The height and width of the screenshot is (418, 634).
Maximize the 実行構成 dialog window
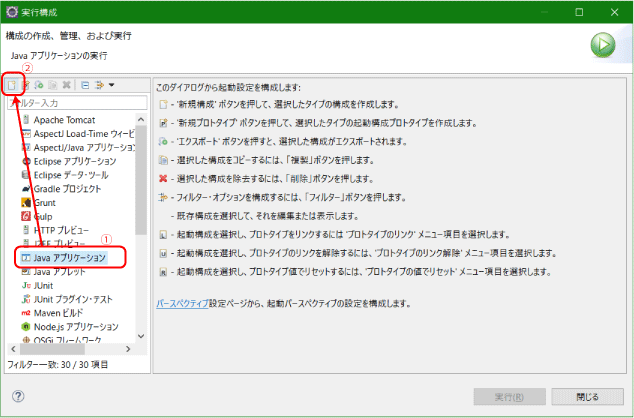point(579,12)
